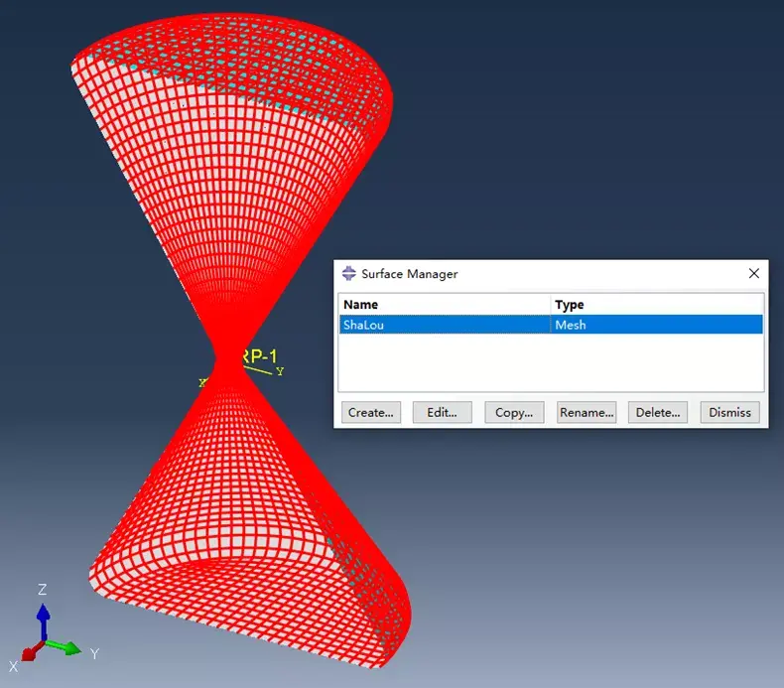Click the Name column header
Screen dimensions: 784x688
(x=445, y=304)
